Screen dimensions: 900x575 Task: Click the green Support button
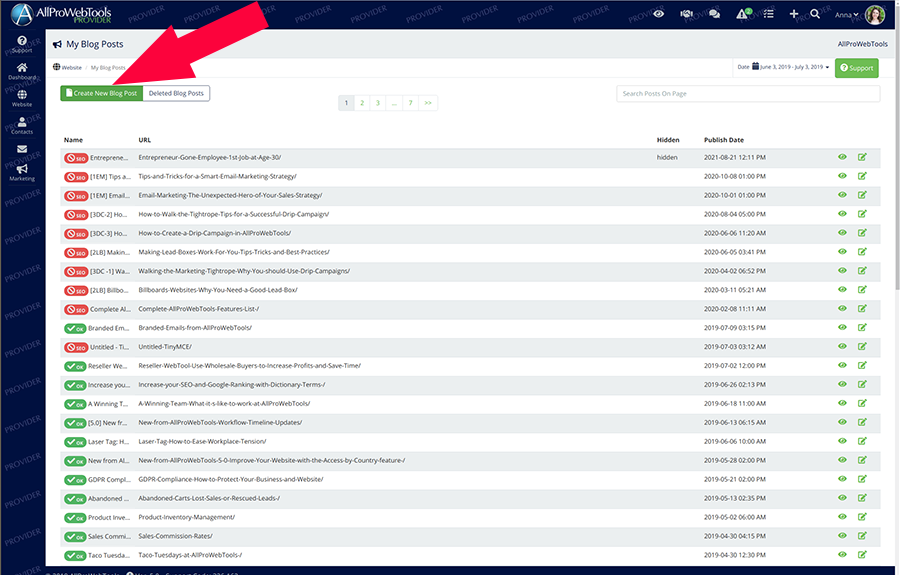(856, 68)
